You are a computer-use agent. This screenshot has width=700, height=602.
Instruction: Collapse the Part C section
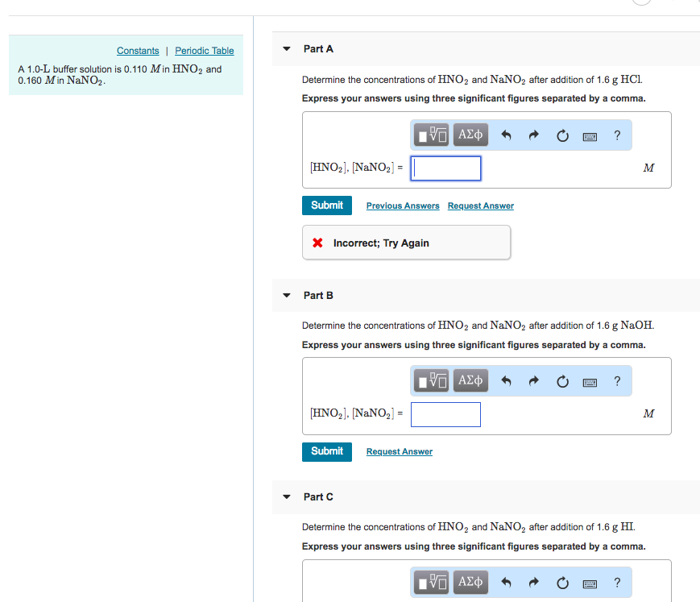click(286, 496)
